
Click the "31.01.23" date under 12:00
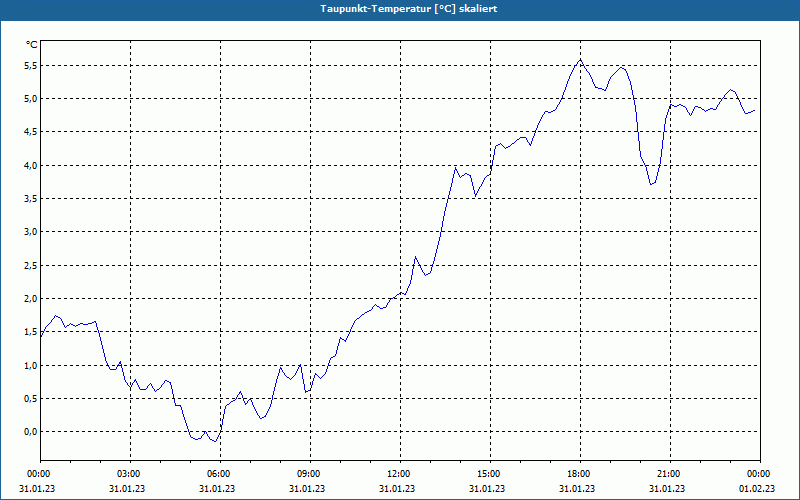click(x=397, y=489)
